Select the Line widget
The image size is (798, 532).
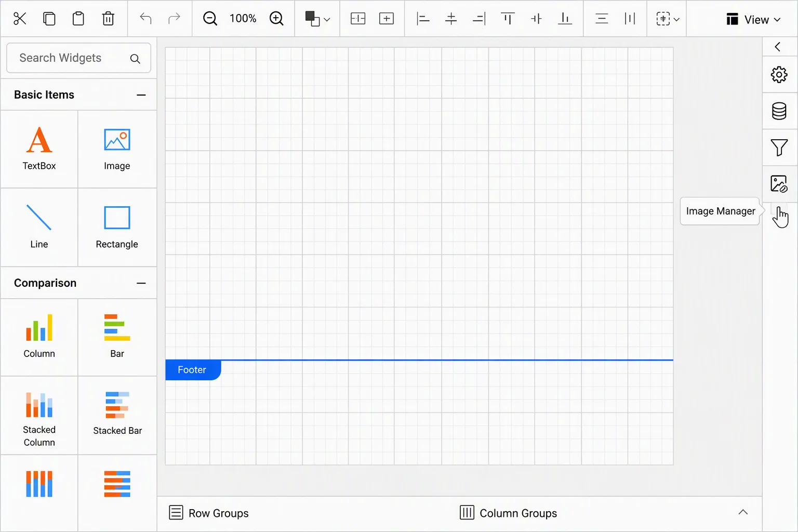39,227
